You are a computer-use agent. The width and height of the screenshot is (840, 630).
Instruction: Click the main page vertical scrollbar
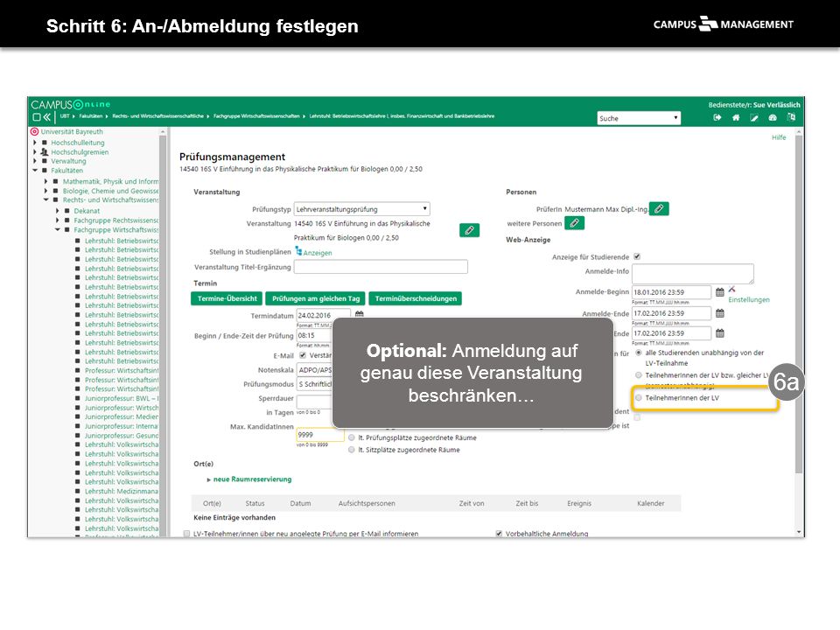click(799, 304)
